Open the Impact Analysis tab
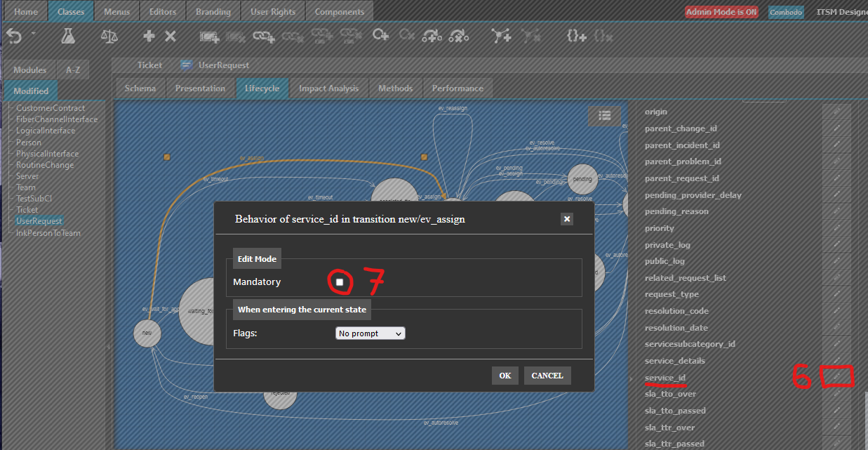 tap(328, 88)
